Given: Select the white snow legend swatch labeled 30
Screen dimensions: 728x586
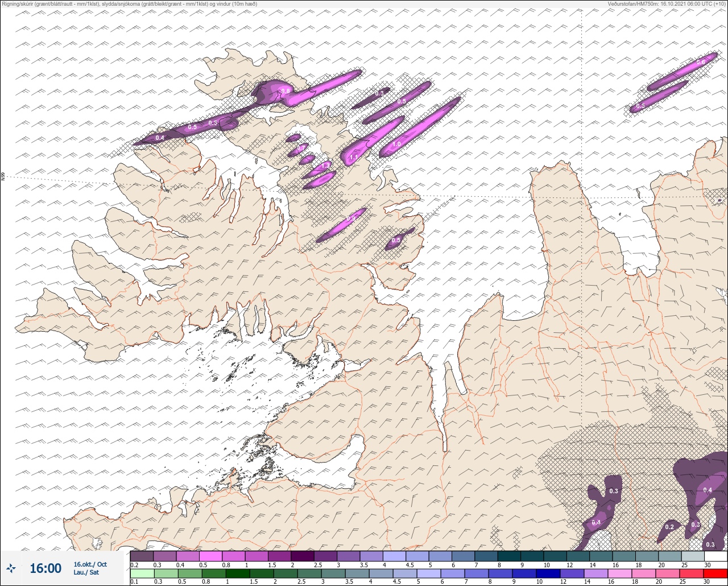Looking at the screenshot, I should [715, 556].
